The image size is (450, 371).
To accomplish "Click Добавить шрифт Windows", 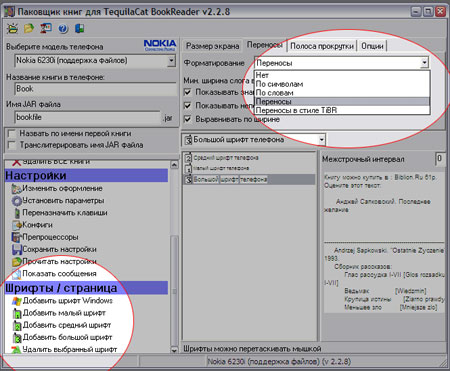I will coord(68,301).
